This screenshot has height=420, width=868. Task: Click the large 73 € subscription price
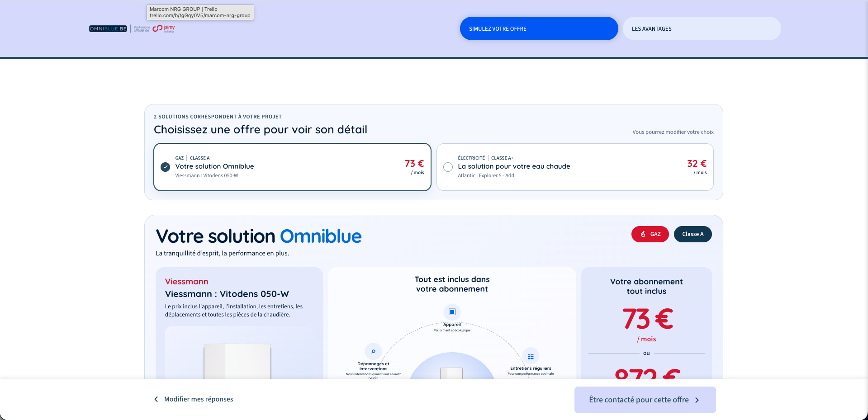click(647, 319)
